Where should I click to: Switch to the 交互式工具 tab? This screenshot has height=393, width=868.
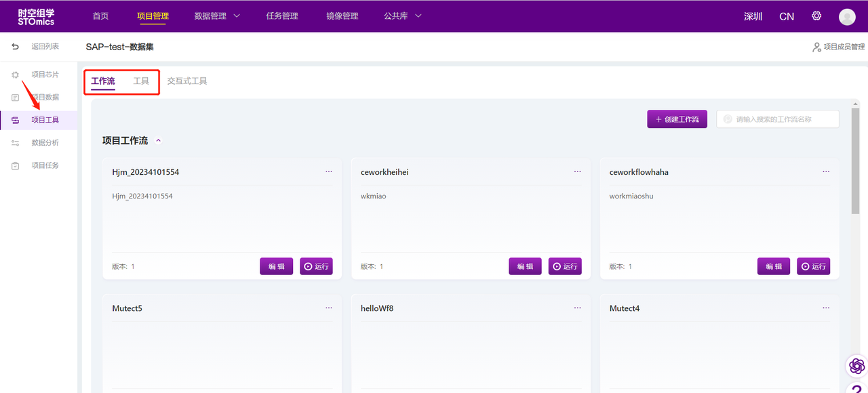tap(187, 81)
